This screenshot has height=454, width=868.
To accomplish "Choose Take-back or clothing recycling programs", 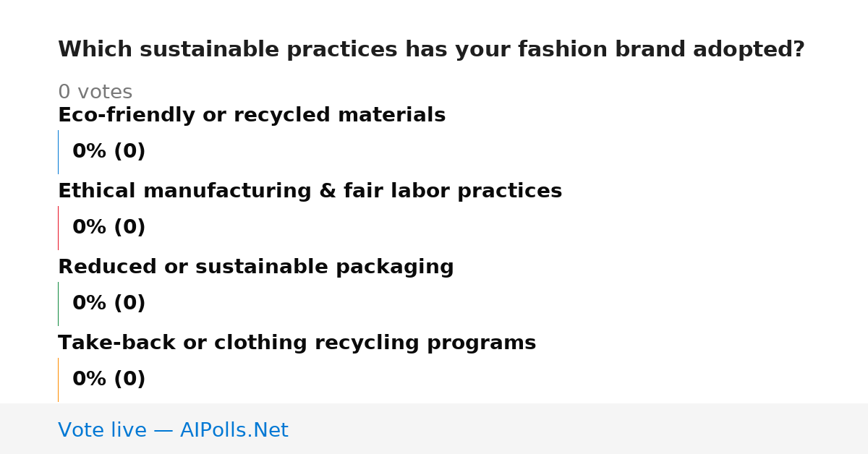I will pos(297,343).
